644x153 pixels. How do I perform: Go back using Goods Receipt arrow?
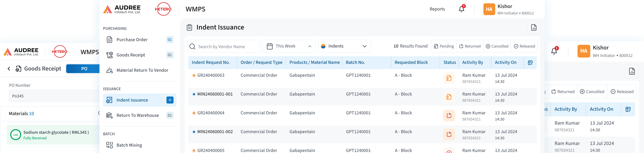(x=9, y=69)
